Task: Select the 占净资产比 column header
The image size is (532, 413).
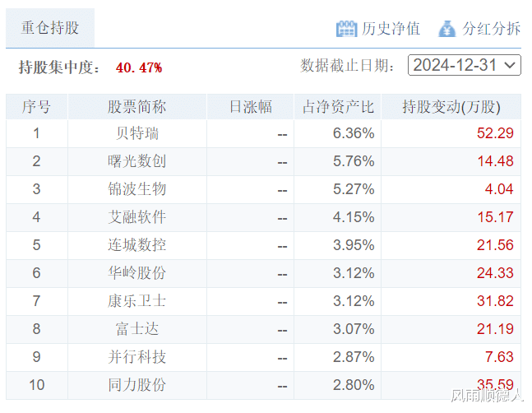Action: coord(338,107)
